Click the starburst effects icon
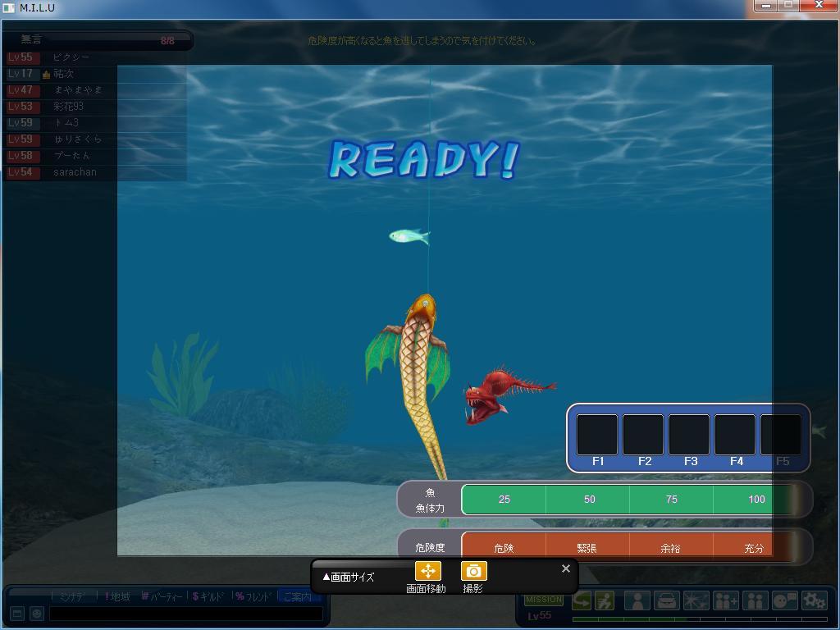 coord(696,600)
